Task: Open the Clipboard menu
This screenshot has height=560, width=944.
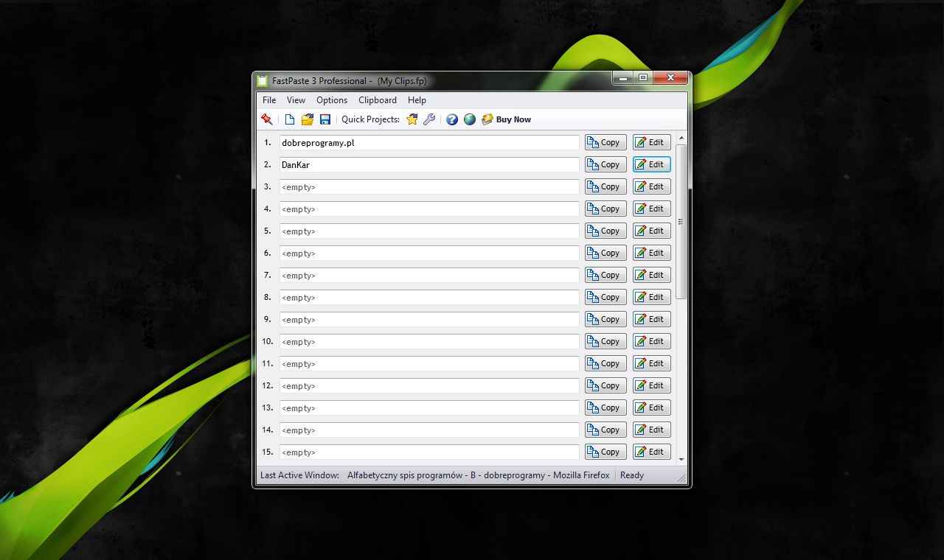Action: click(x=377, y=99)
